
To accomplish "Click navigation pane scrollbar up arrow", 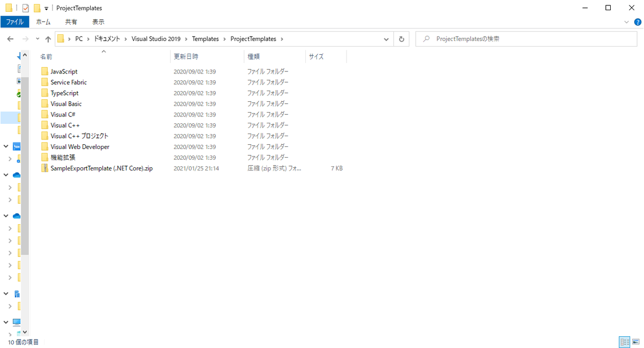I will (x=25, y=54).
